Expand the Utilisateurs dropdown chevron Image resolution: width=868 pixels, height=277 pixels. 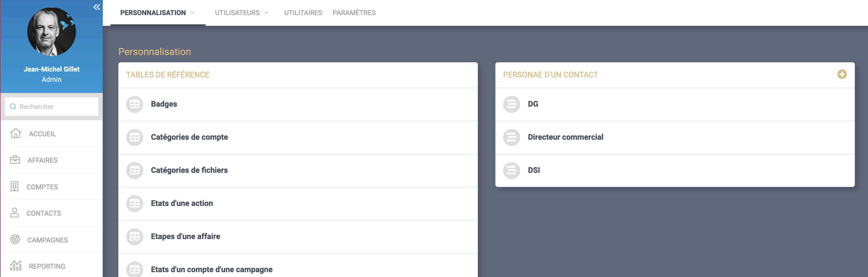266,13
